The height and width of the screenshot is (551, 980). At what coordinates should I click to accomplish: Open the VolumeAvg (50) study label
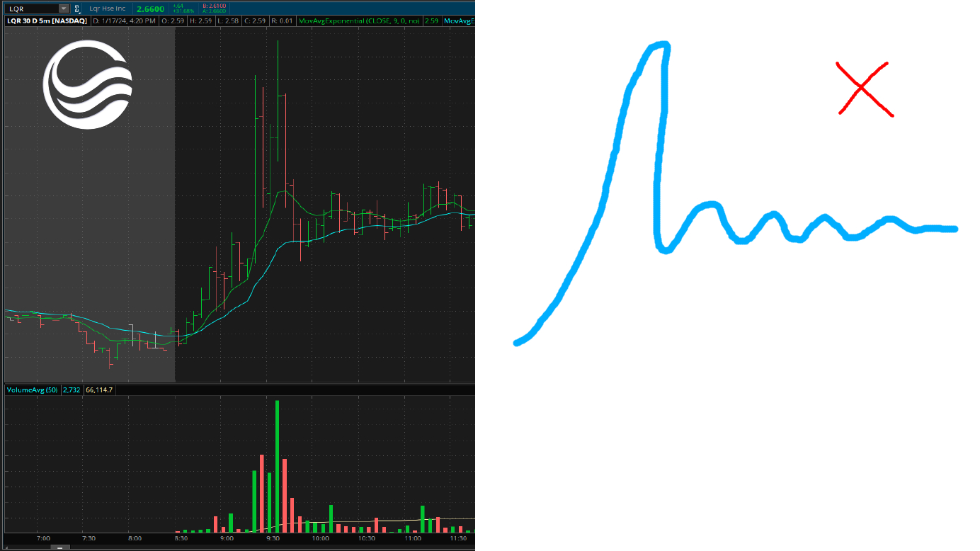[32, 389]
